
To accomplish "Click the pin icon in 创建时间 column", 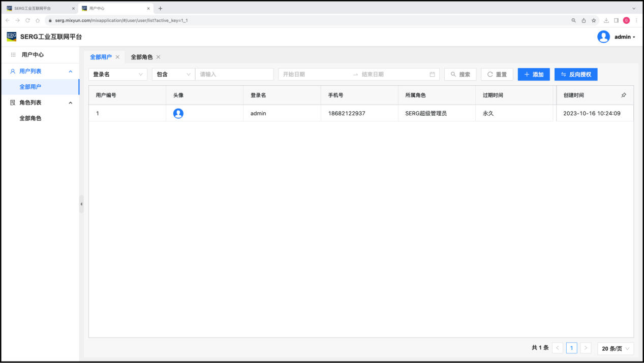I will pos(624,95).
